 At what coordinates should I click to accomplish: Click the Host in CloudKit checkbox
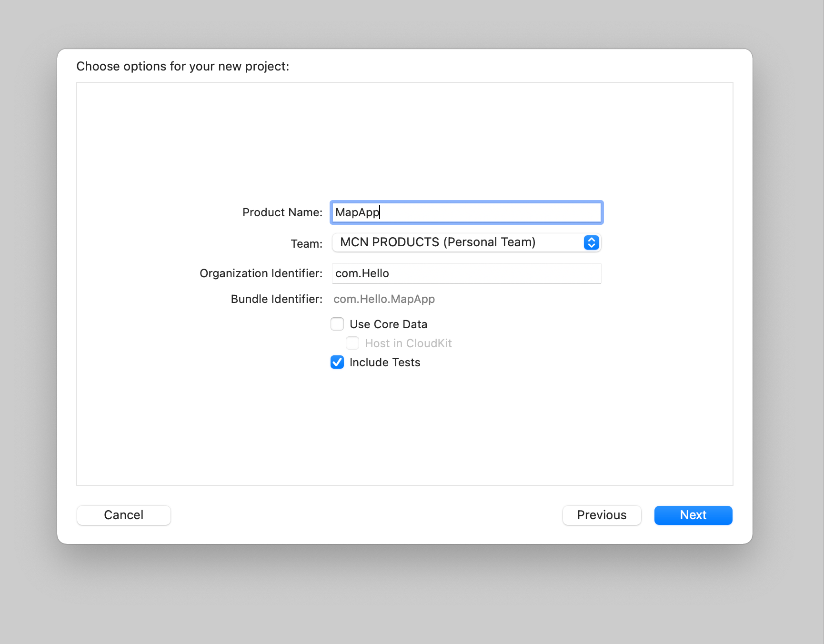click(x=352, y=343)
